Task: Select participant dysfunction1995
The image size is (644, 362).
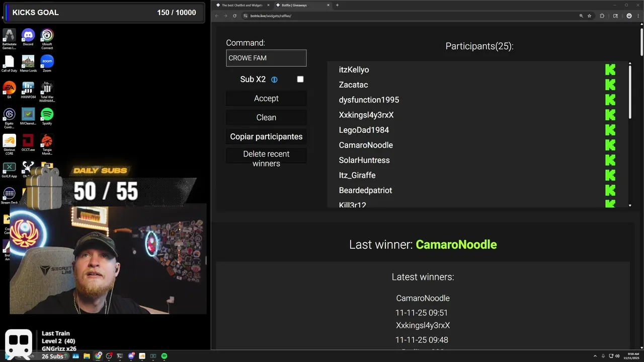Action: pyautogui.click(x=369, y=100)
